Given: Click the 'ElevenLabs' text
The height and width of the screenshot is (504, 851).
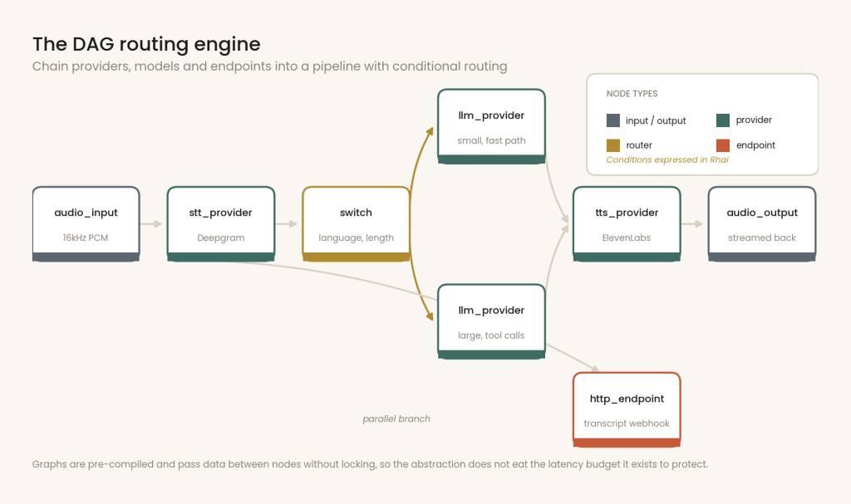Looking at the screenshot, I should [x=627, y=237].
